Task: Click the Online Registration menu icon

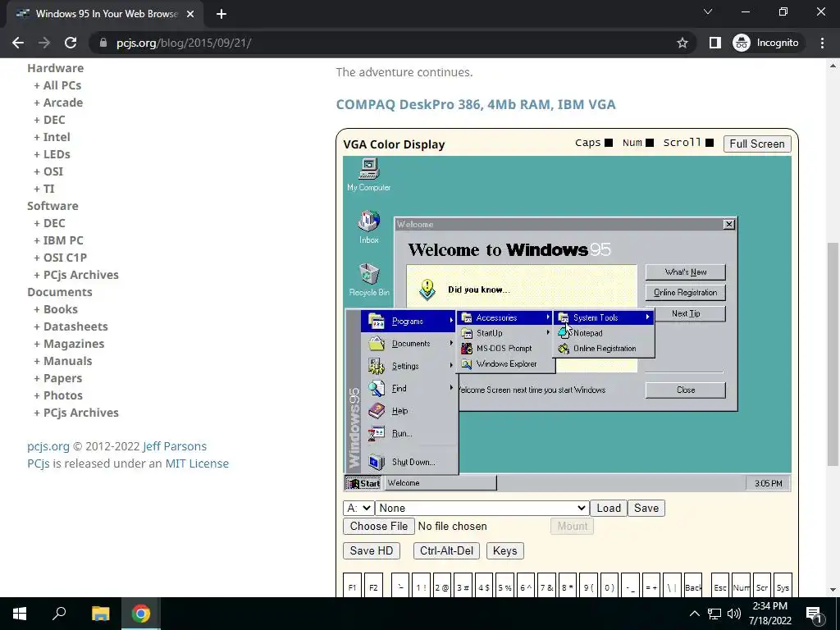Action: pyautogui.click(x=563, y=348)
